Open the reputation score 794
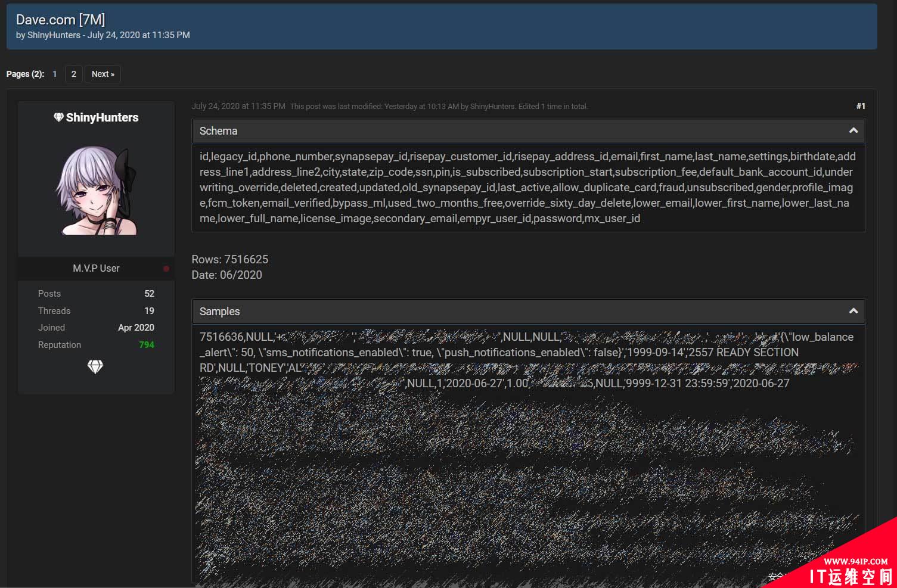Viewport: 897px width, 588px height. click(147, 345)
